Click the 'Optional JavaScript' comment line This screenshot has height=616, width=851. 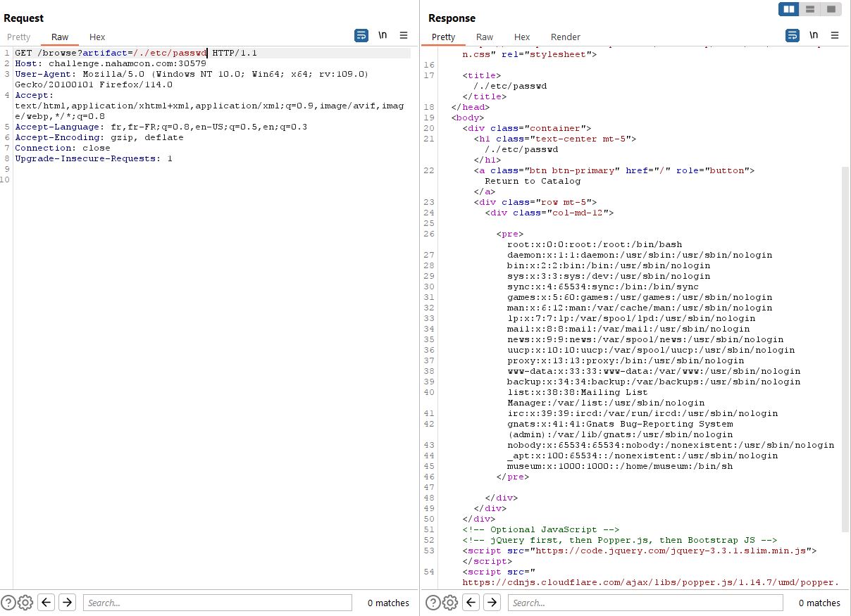click(x=541, y=529)
